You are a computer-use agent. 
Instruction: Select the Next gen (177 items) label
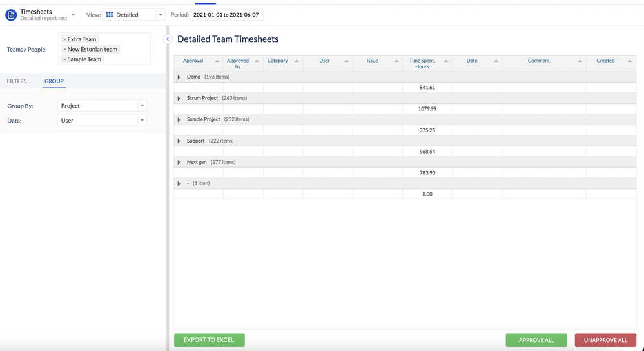(211, 163)
